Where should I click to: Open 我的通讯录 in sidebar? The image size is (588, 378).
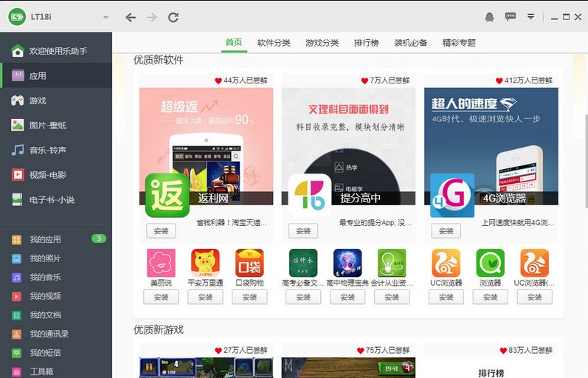tap(56, 334)
